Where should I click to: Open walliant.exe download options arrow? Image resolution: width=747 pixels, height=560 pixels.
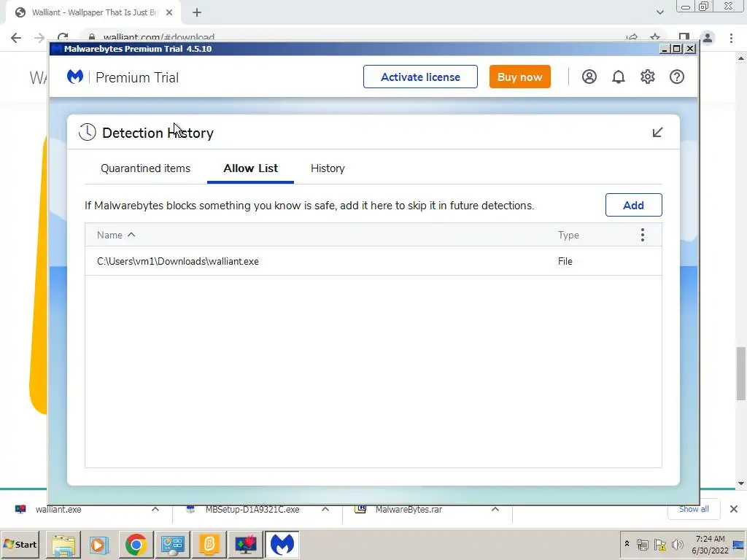(x=155, y=509)
